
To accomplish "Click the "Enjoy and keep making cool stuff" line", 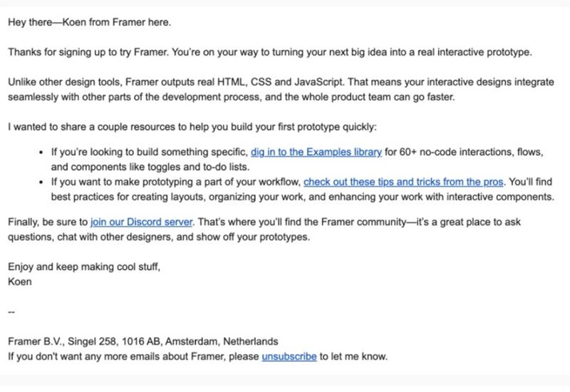I will 84,267.
